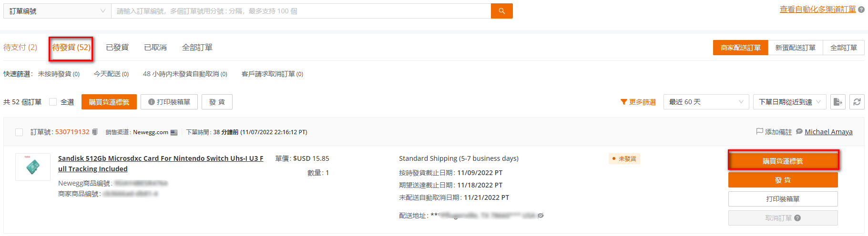This screenshot has width=868, height=236.
Task: Click the refresh order list icon
Action: 857,102
